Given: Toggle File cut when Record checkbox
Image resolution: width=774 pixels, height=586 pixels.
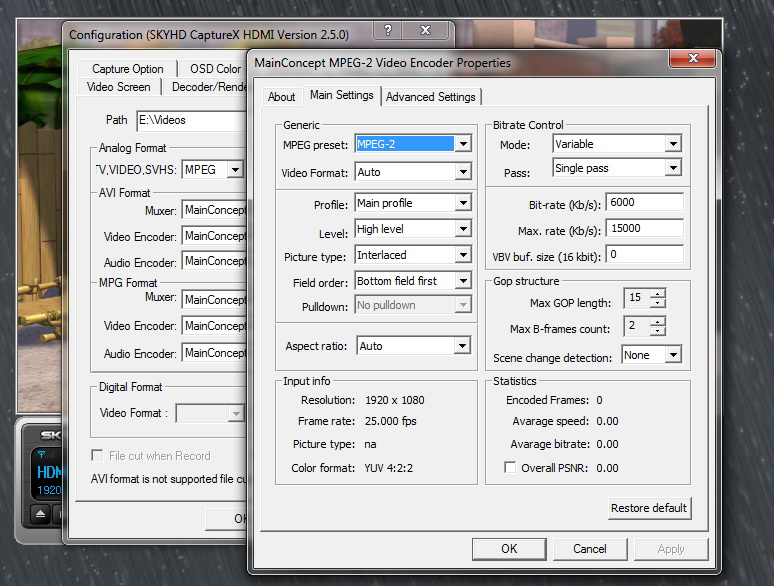Looking at the screenshot, I should (97, 456).
